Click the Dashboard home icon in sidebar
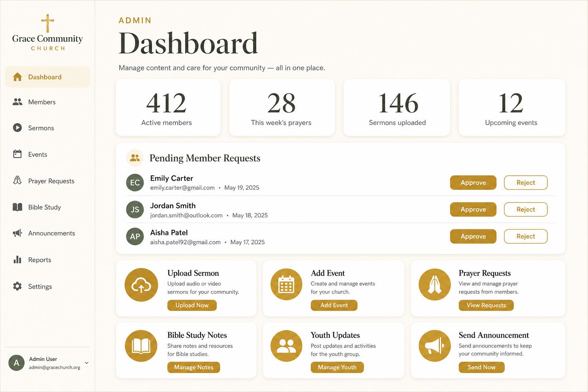The width and height of the screenshot is (588, 392). pyautogui.click(x=17, y=77)
